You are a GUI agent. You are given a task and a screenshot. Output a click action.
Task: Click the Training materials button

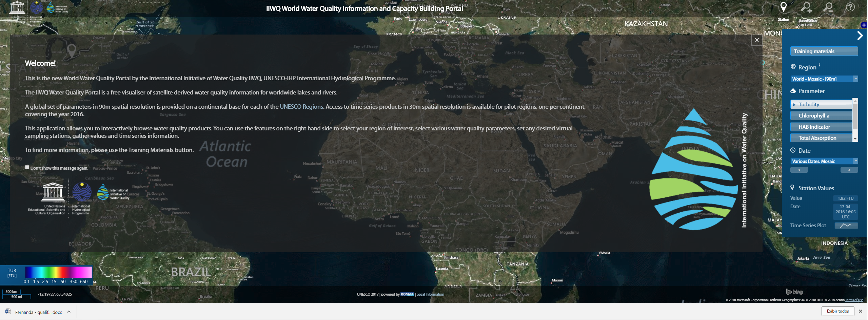pos(824,51)
